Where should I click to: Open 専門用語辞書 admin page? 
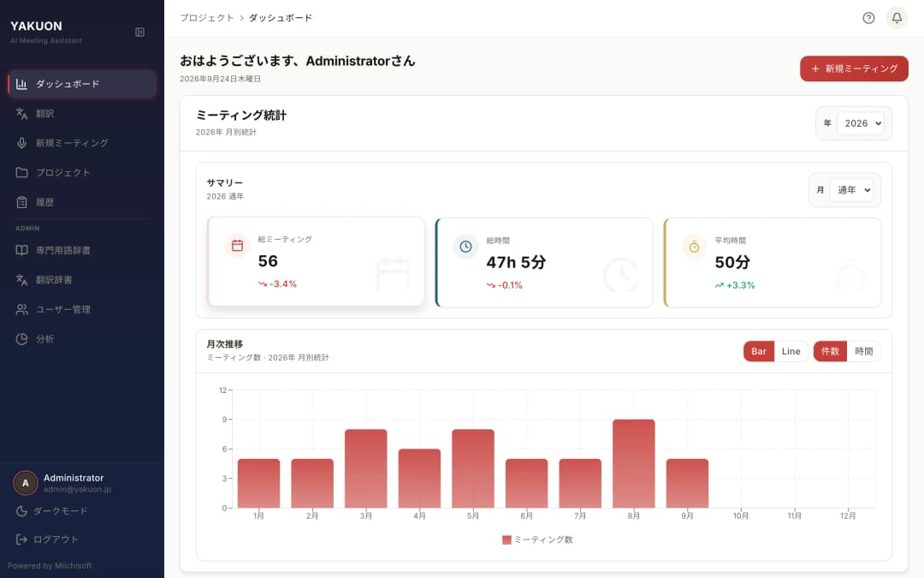click(x=82, y=250)
